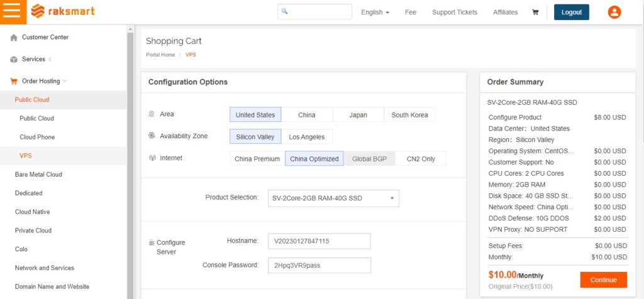Open Dedicated in sidebar
This screenshot has width=644, height=299.
(28, 193)
